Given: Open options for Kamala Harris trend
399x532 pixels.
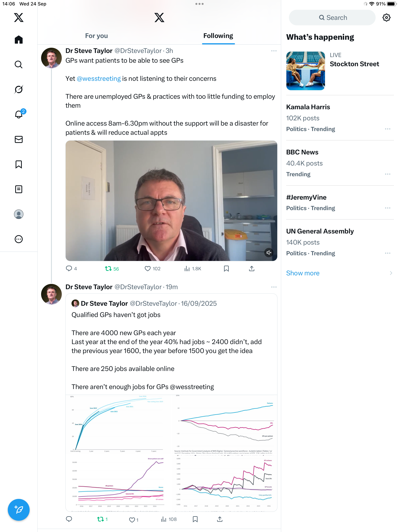Looking at the screenshot, I should click(388, 129).
